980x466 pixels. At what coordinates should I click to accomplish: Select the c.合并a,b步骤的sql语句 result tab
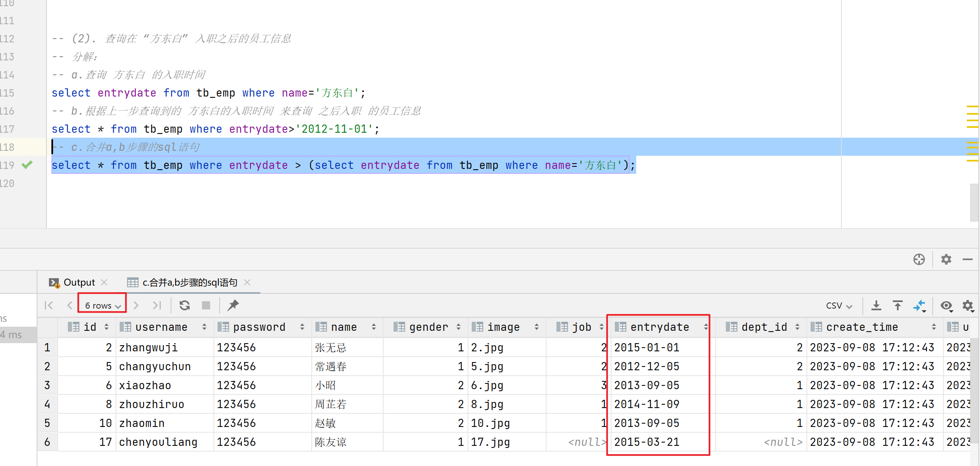click(x=190, y=282)
